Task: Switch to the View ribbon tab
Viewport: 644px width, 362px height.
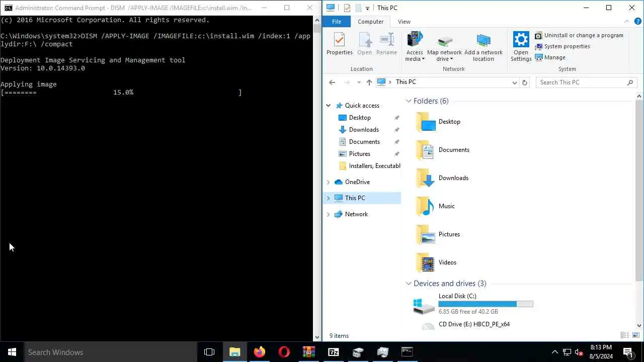Action: tap(404, 22)
